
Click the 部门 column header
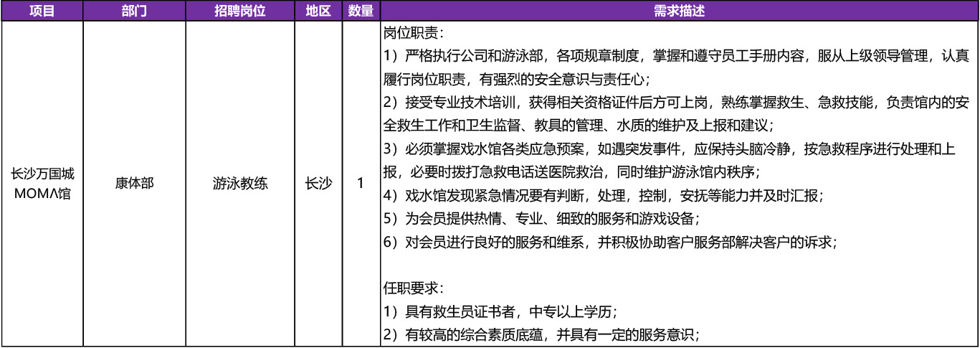pyautogui.click(x=134, y=11)
